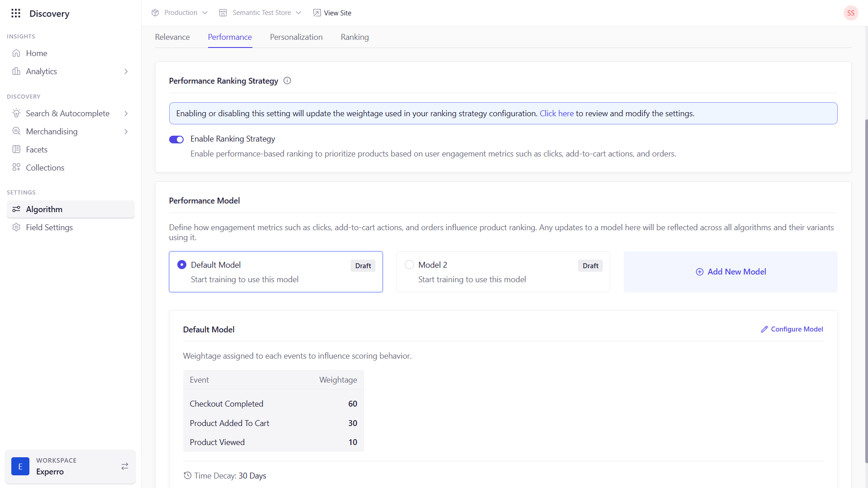Click the Home sidebar icon
Image resolution: width=868 pixels, height=488 pixels.
(16, 53)
